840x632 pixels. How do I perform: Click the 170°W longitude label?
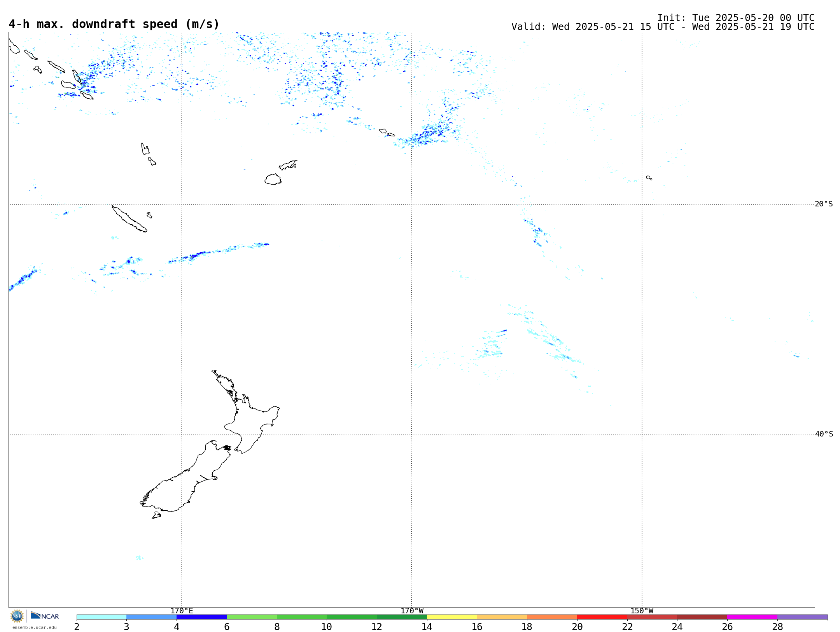pyautogui.click(x=412, y=611)
